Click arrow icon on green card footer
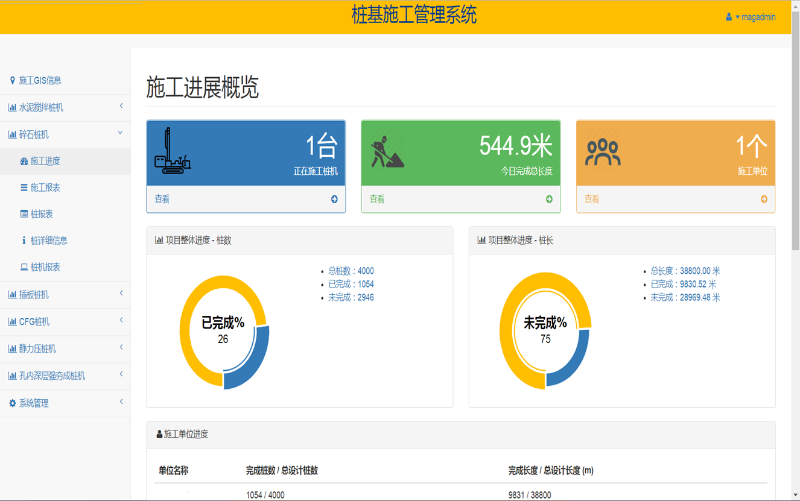Screen dimensions: 800x501 pos(549,199)
